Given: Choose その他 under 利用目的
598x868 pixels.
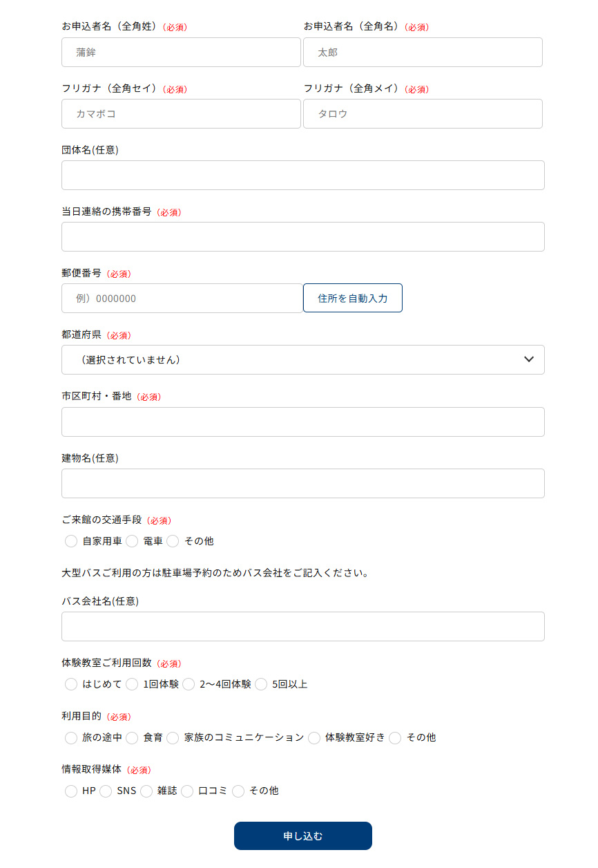Looking at the screenshot, I should 395,737.
